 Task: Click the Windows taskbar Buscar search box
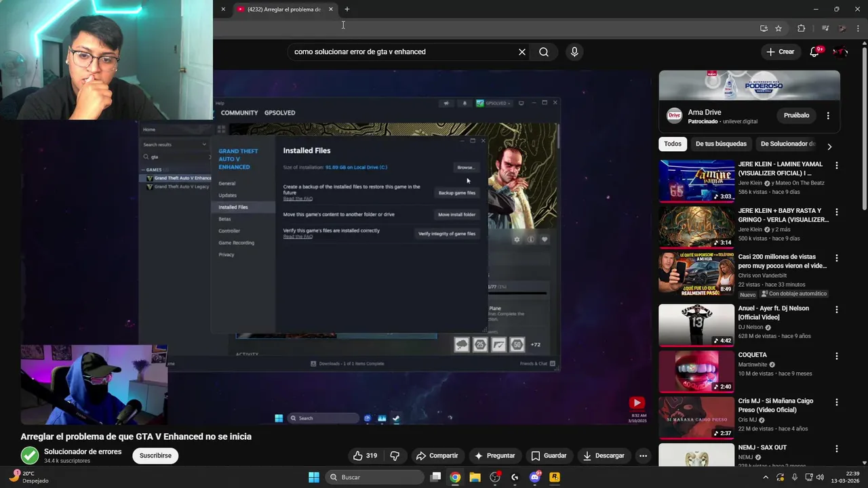pos(374,477)
